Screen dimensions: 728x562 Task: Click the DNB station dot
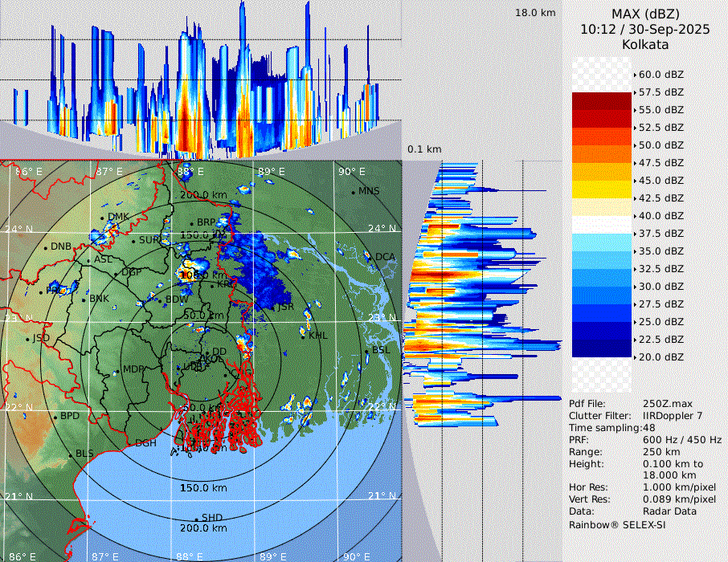point(46,247)
